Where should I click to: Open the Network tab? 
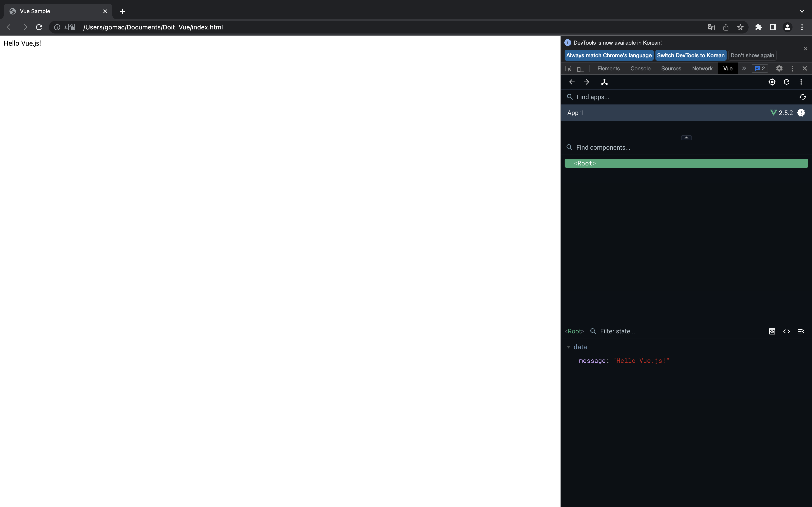[x=702, y=68]
